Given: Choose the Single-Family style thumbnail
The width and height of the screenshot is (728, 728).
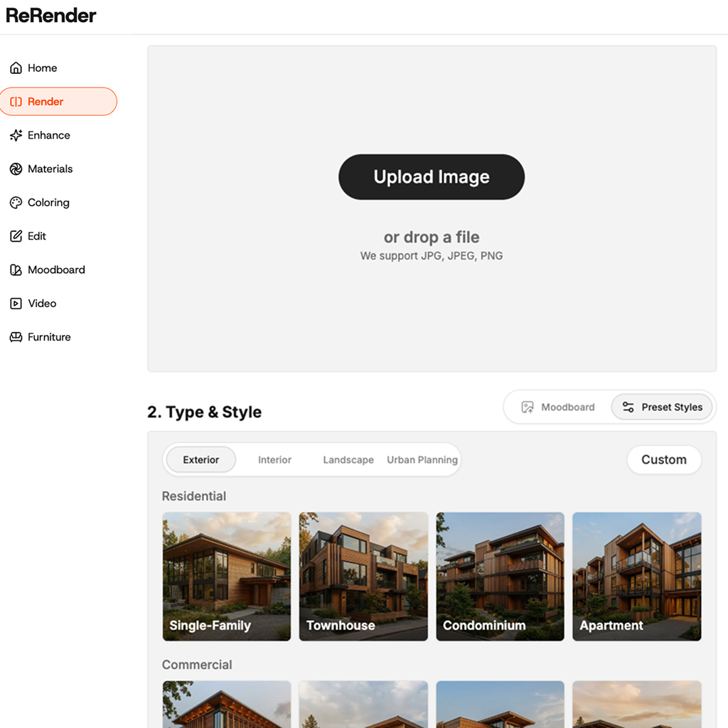Looking at the screenshot, I should pyautogui.click(x=227, y=576).
